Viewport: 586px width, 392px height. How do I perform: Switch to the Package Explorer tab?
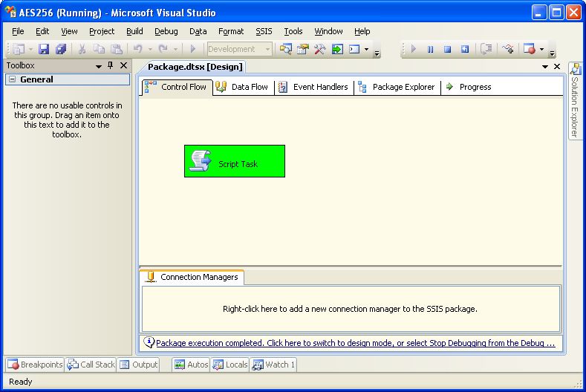[397, 87]
